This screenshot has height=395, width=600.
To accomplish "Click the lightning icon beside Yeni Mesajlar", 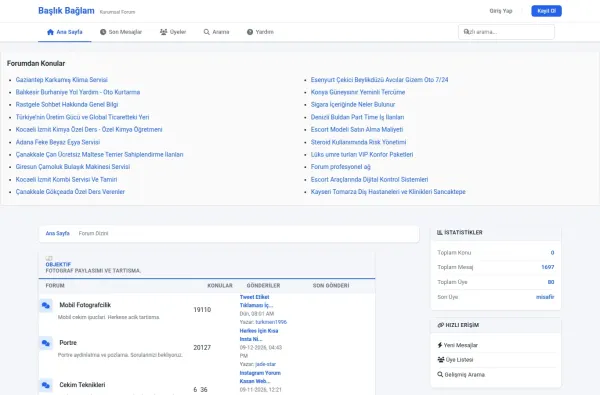I will pyautogui.click(x=440, y=345).
